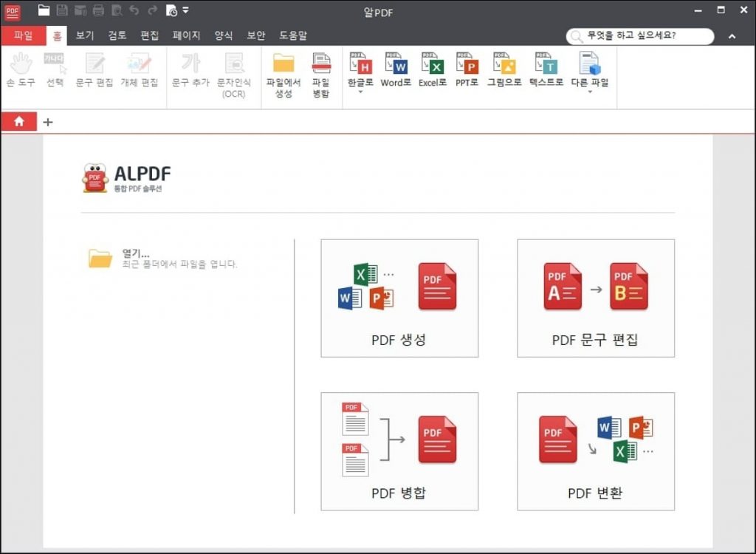Viewport: 756px width, 554px height.
Task: Add a new tab with the plus button
Action: point(48,122)
